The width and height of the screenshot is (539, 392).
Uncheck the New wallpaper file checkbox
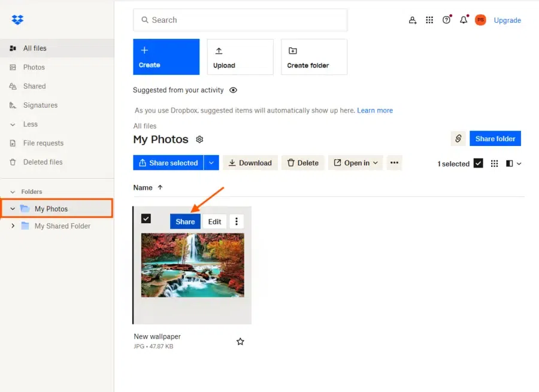146,218
